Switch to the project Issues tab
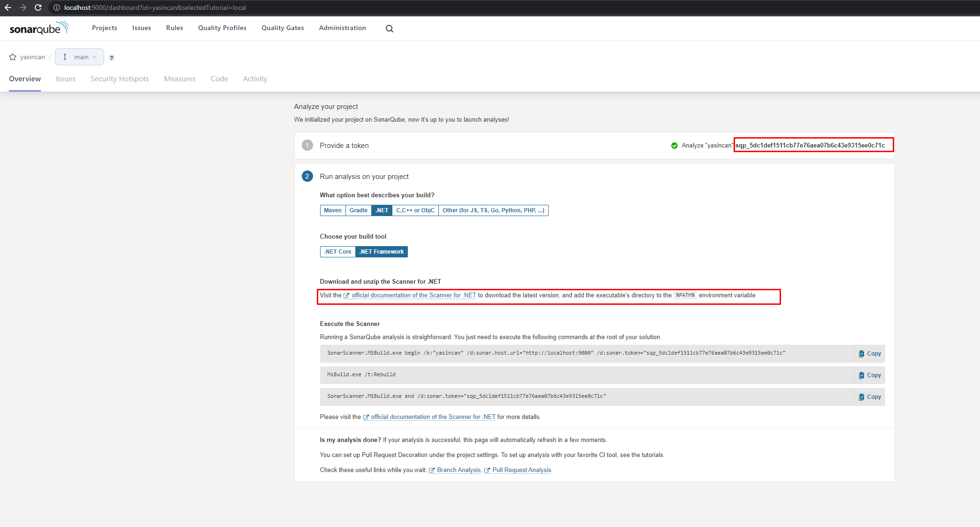The height and width of the screenshot is (527, 980). [66, 79]
